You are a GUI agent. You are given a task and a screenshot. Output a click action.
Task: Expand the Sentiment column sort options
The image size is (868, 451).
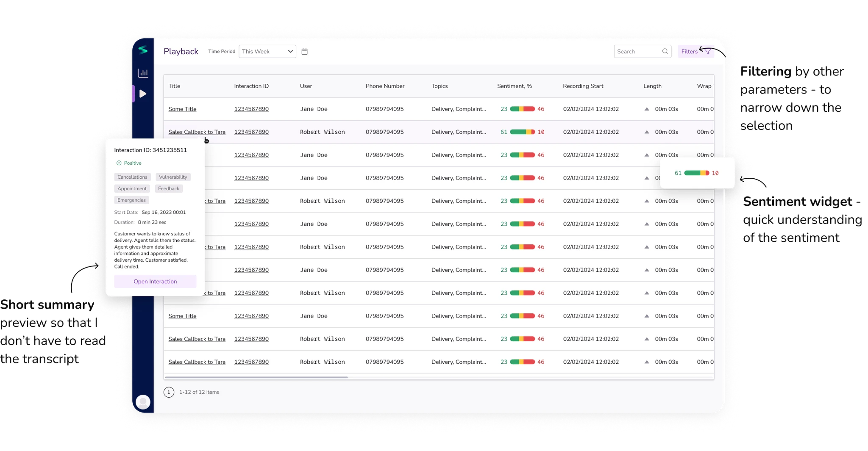[514, 86]
